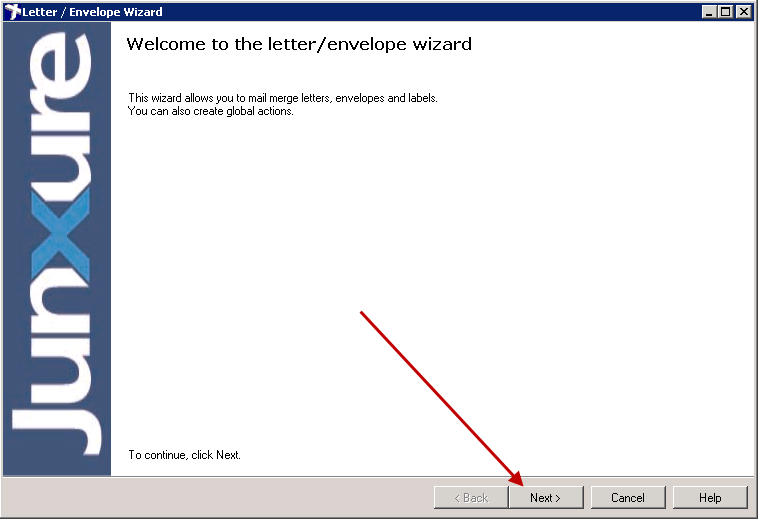Click the vertical Junxure logo banner
This screenshot has width=758, height=519.
tap(57, 248)
